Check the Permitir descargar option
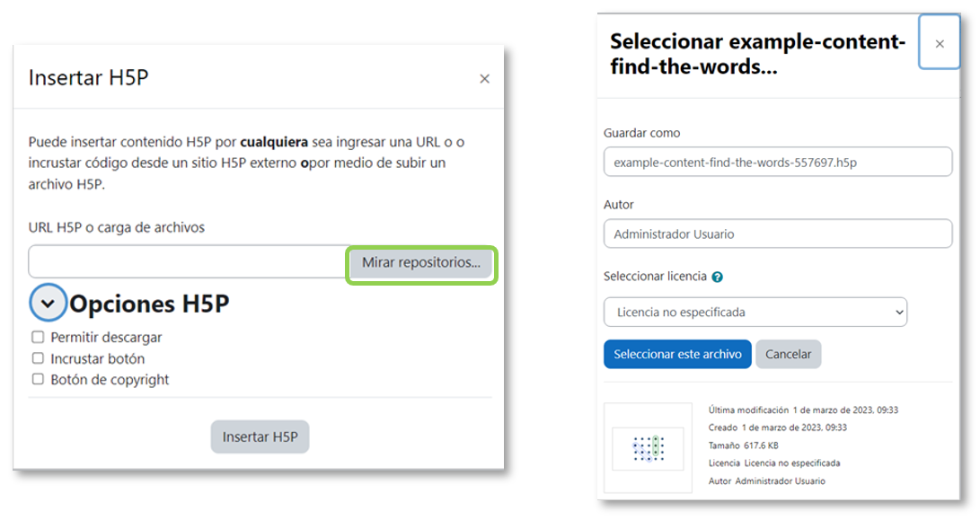Screen dimensions: 980x520 (40, 338)
